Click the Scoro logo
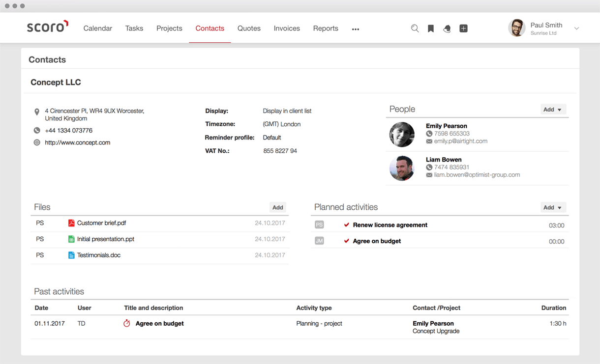 [48, 27]
